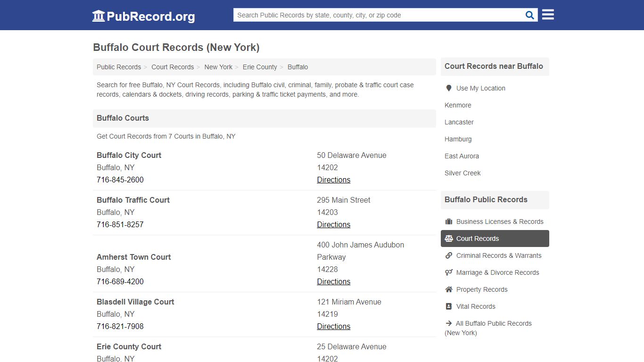
Task: Select Marriage & Divorce Records menu item
Action: [495, 272]
